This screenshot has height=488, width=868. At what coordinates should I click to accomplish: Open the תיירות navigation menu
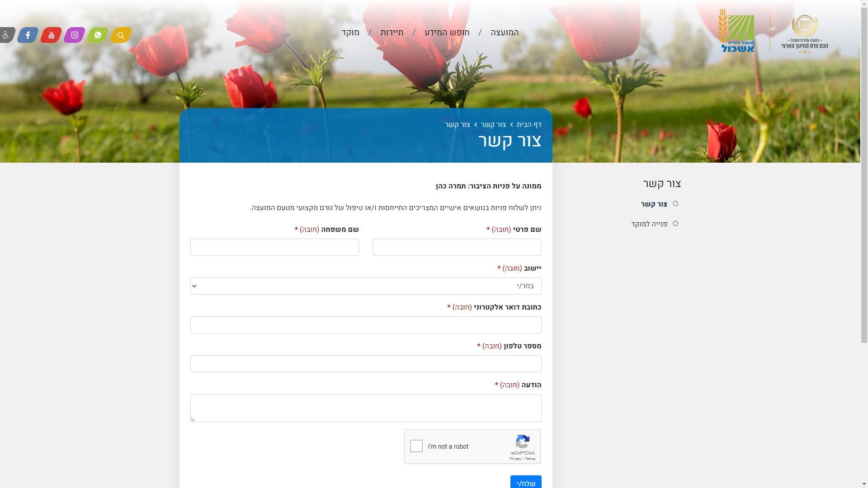(x=392, y=33)
